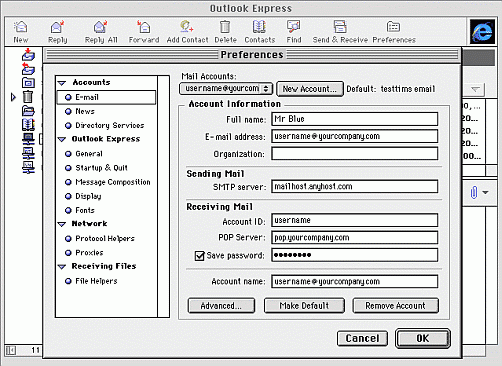Collapse the Accounts section triangle

pyautogui.click(x=62, y=83)
